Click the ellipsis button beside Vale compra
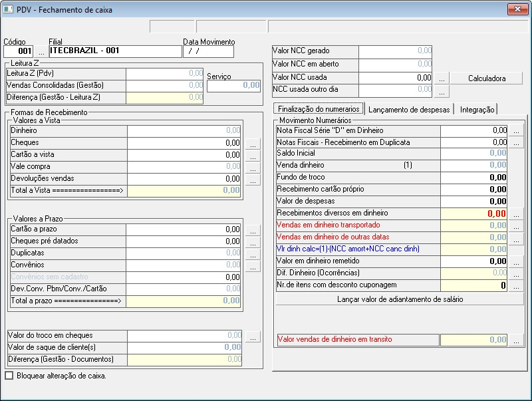 pyautogui.click(x=253, y=168)
